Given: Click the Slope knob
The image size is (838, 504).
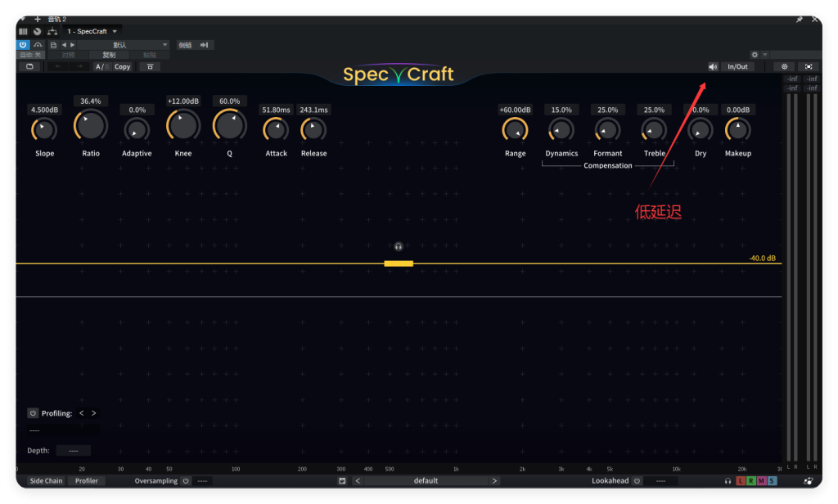Looking at the screenshot, I should pos(44,130).
